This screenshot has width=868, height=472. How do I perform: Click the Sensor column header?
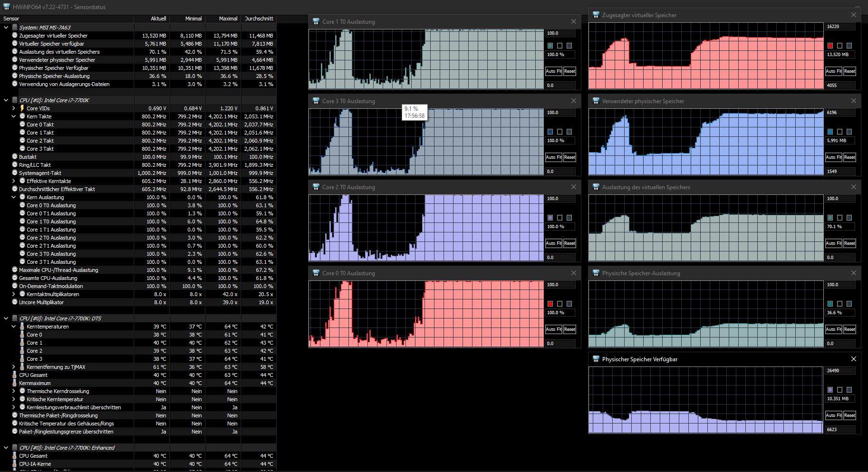tap(67, 19)
